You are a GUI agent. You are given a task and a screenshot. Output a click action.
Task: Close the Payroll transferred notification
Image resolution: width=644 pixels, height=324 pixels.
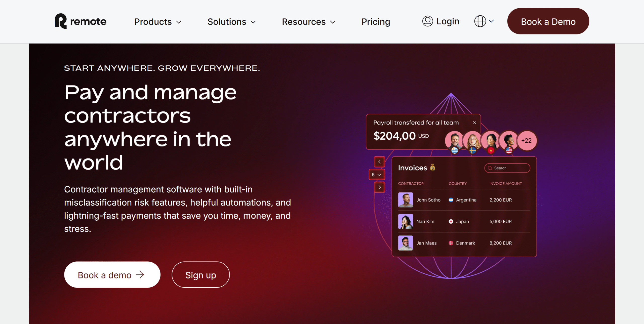pyautogui.click(x=474, y=123)
